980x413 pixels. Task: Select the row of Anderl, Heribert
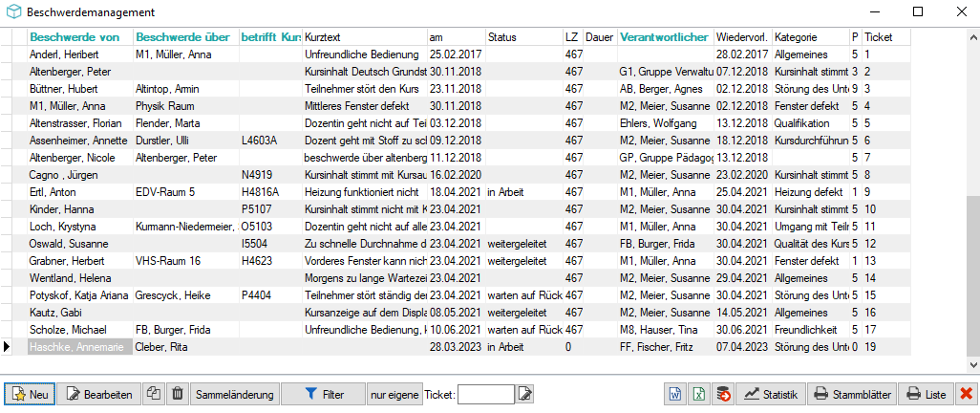(455, 54)
